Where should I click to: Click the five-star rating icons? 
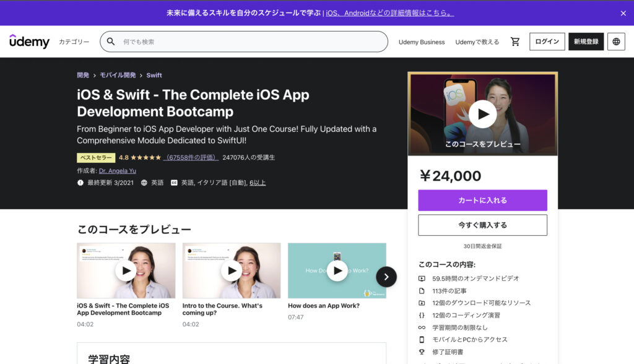(145, 157)
